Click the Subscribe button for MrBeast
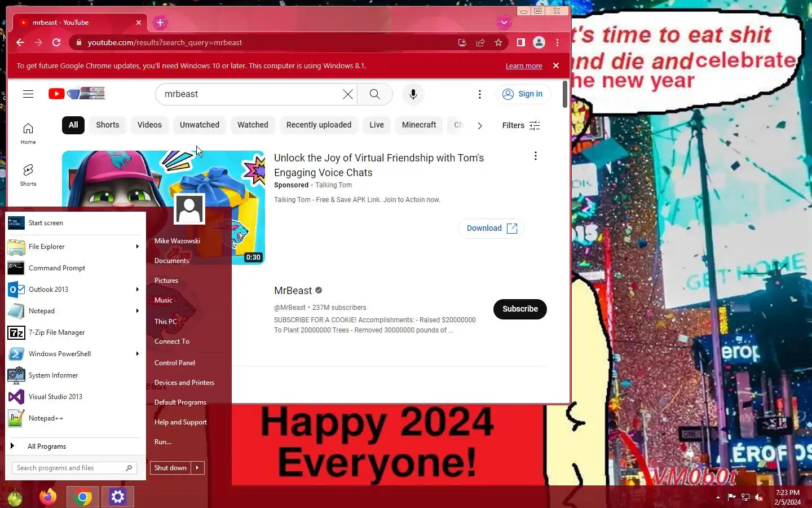 click(520, 309)
